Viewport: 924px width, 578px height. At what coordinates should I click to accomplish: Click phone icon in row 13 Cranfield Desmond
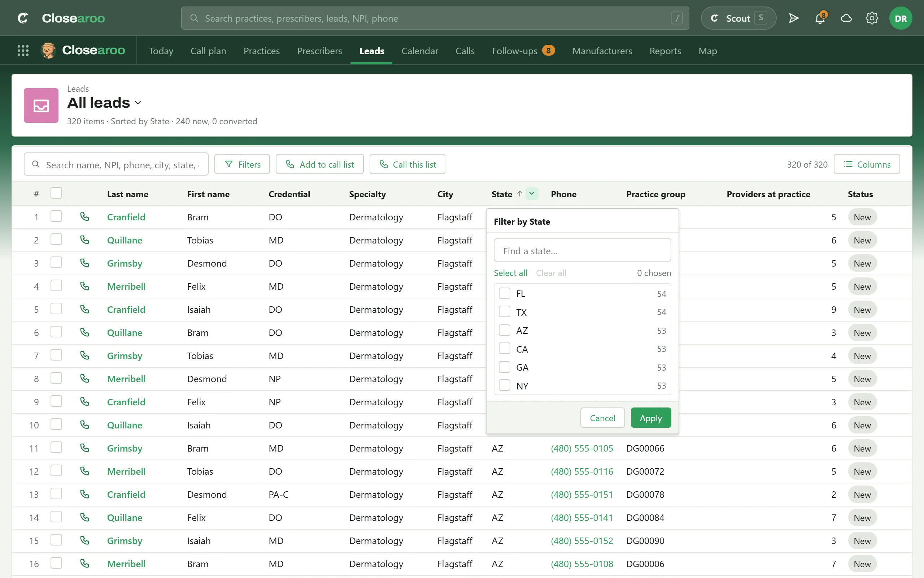[84, 494]
